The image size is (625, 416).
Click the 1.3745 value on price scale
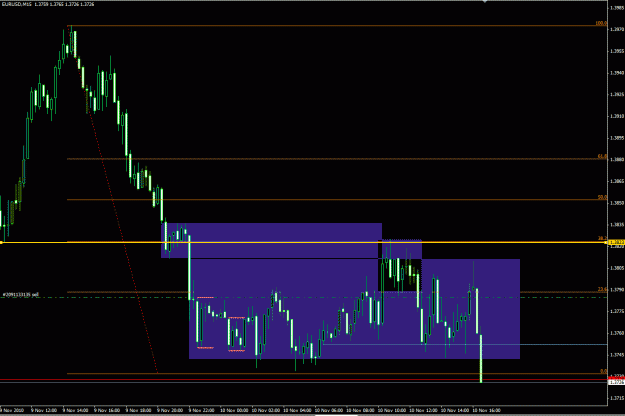tap(617, 355)
